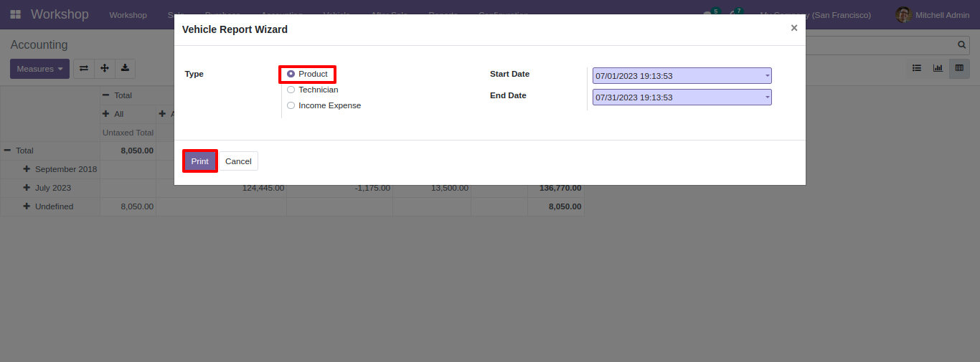Open the Measures dropdown button
This screenshot has width=980, height=362.
(39, 69)
